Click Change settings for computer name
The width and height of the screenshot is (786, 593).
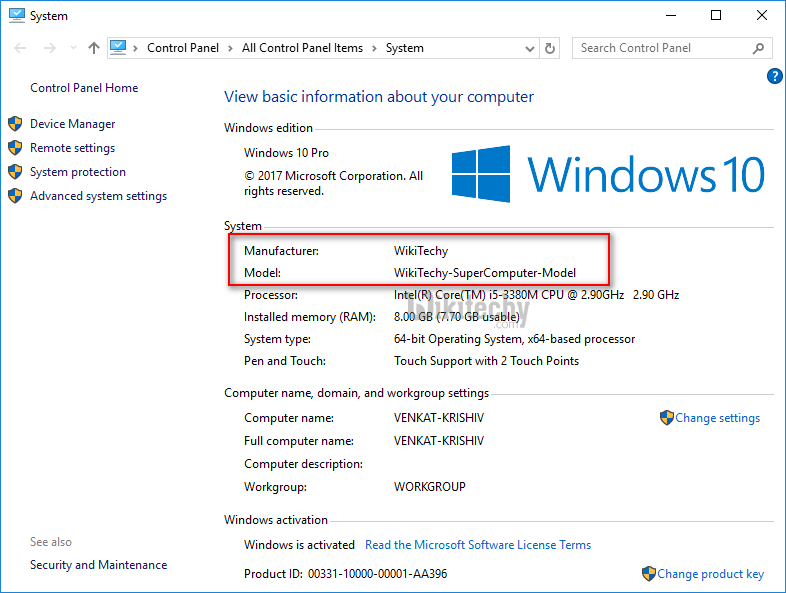tap(717, 418)
